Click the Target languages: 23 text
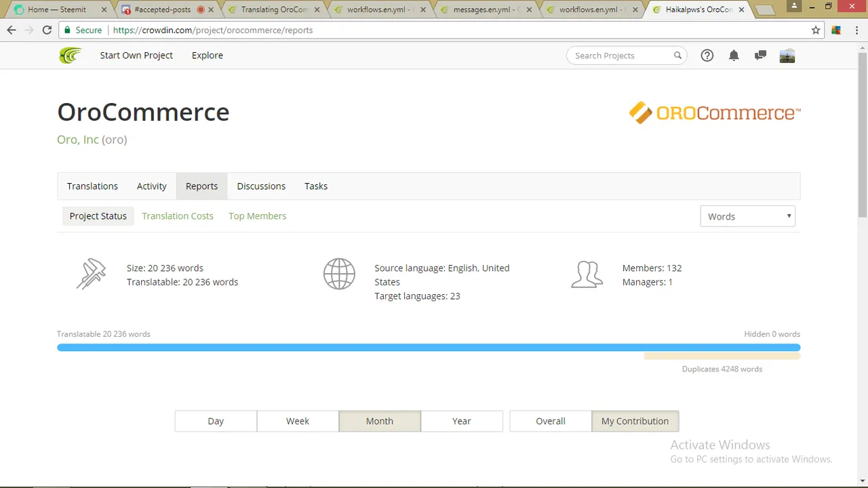The width and height of the screenshot is (868, 488). 417,296
